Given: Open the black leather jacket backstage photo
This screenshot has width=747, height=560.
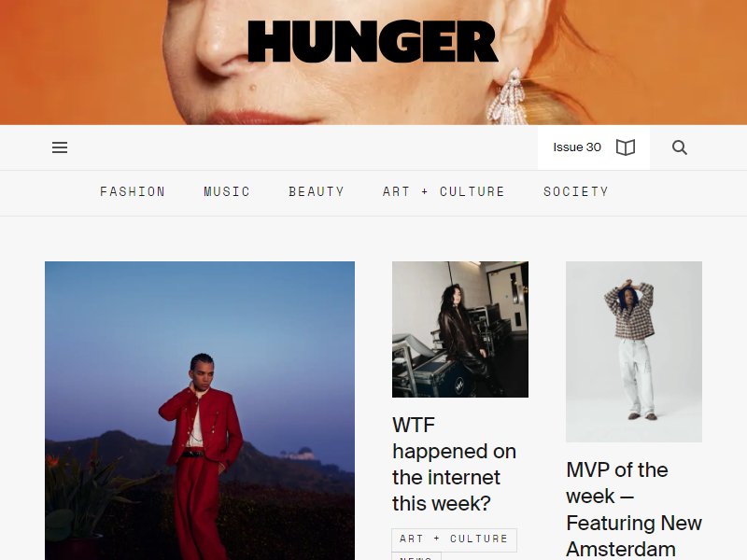Looking at the screenshot, I should (x=460, y=329).
